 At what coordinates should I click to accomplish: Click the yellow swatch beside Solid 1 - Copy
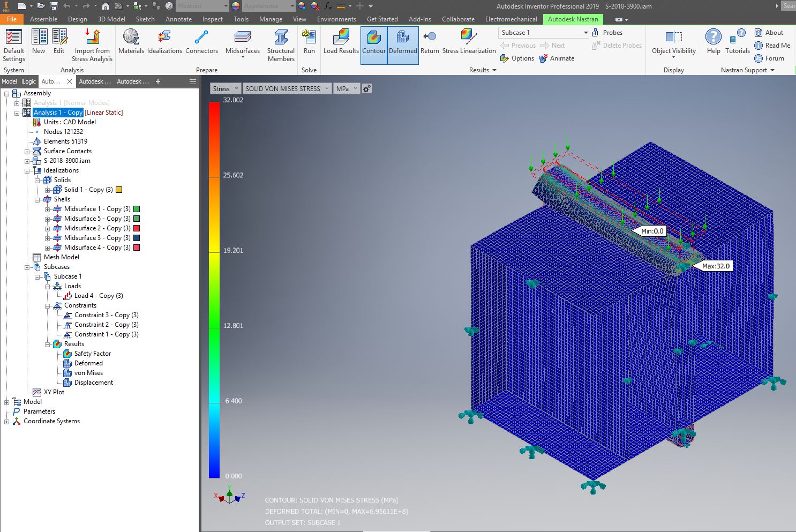click(x=118, y=189)
